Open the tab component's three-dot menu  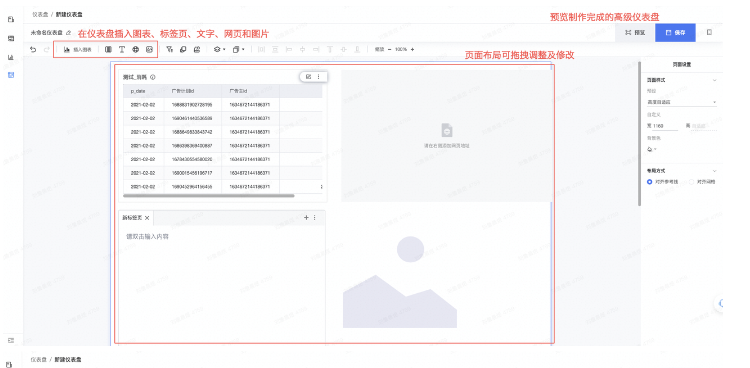point(315,217)
